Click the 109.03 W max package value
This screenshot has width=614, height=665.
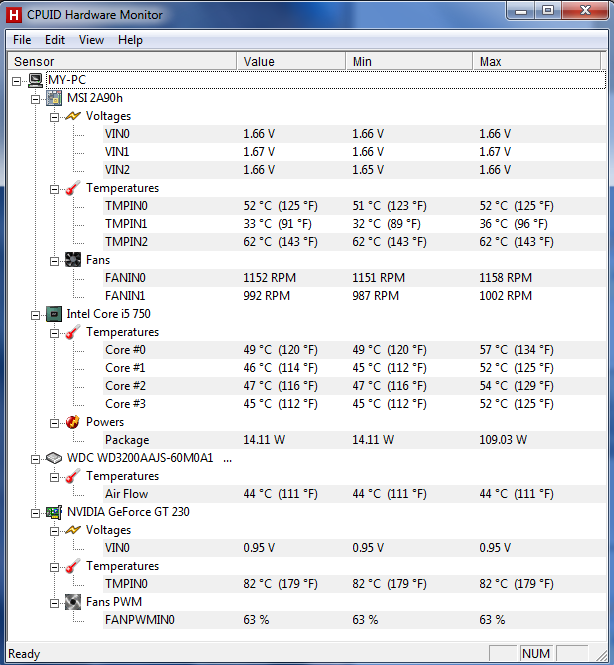(x=503, y=440)
